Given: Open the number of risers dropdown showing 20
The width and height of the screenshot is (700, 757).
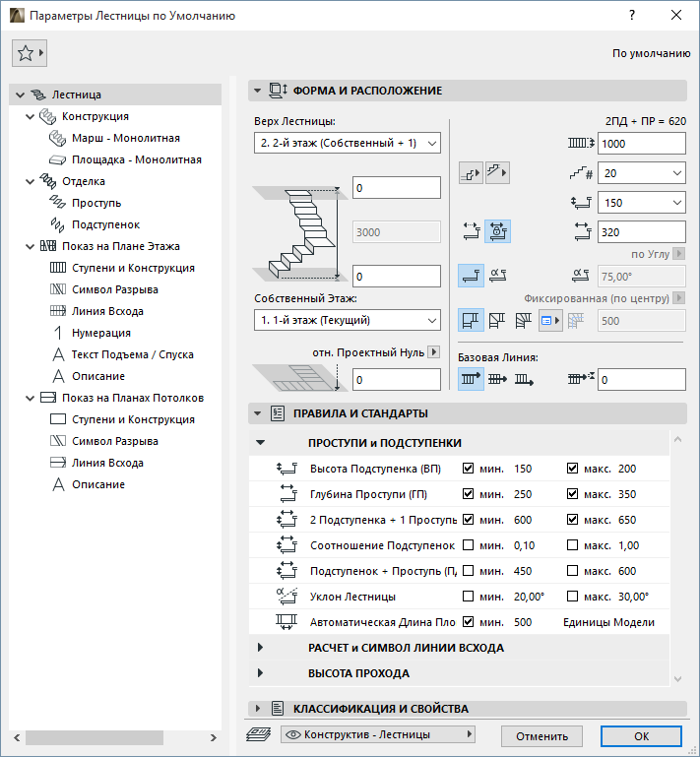Looking at the screenshot, I should coord(642,173).
